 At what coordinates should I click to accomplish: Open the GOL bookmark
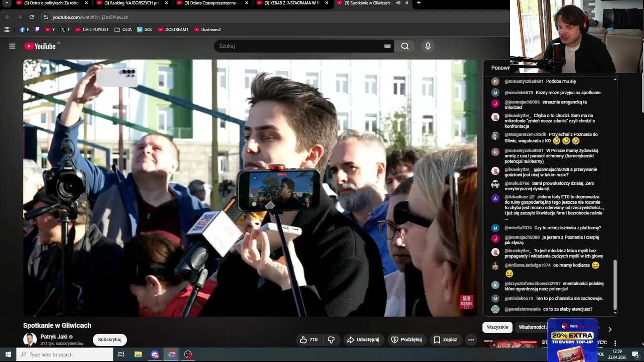pyautogui.click(x=145, y=30)
